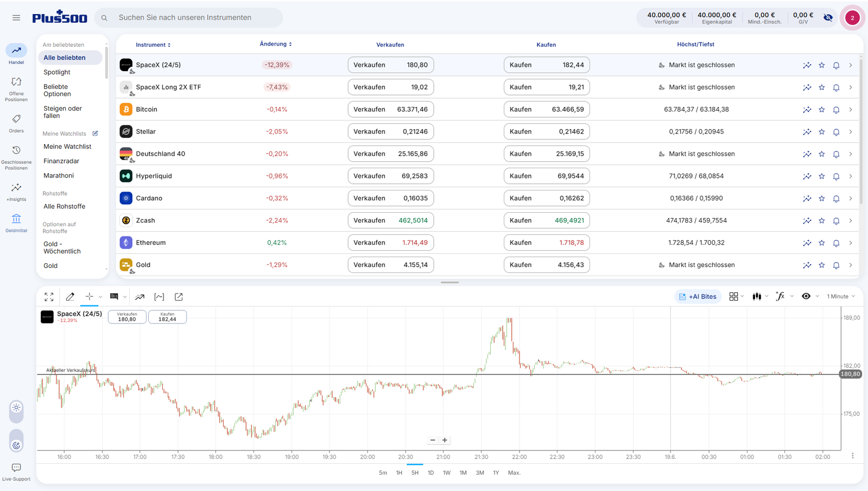Switch chart range to 1D
Screen dimensions: 868x491
click(430, 473)
